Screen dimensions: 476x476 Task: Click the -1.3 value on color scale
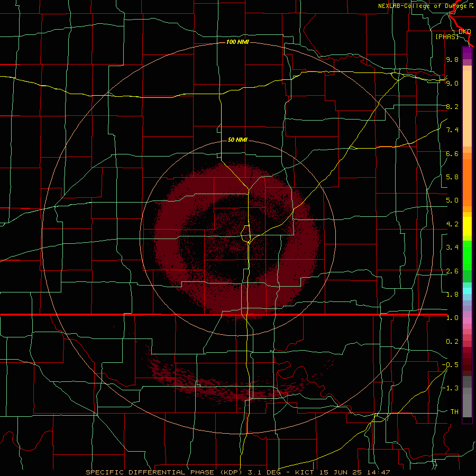pos(450,388)
